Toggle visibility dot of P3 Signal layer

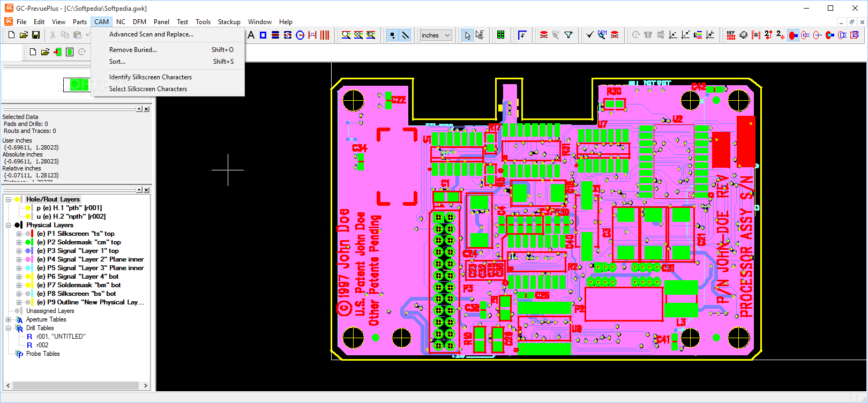[28, 251]
